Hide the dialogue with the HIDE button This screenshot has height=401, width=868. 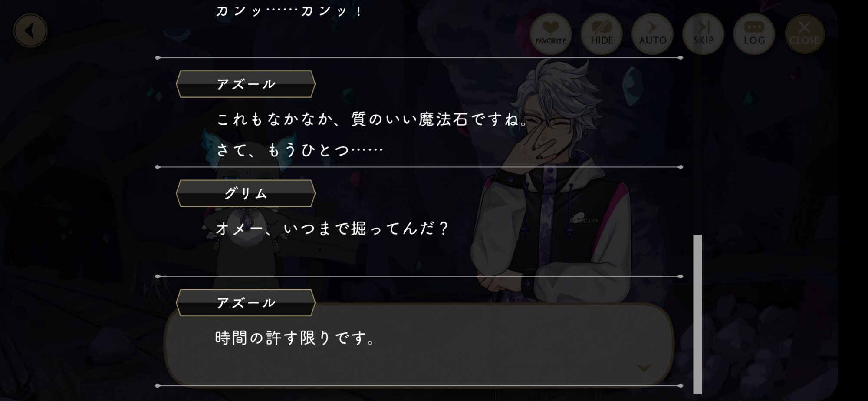pyautogui.click(x=602, y=34)
